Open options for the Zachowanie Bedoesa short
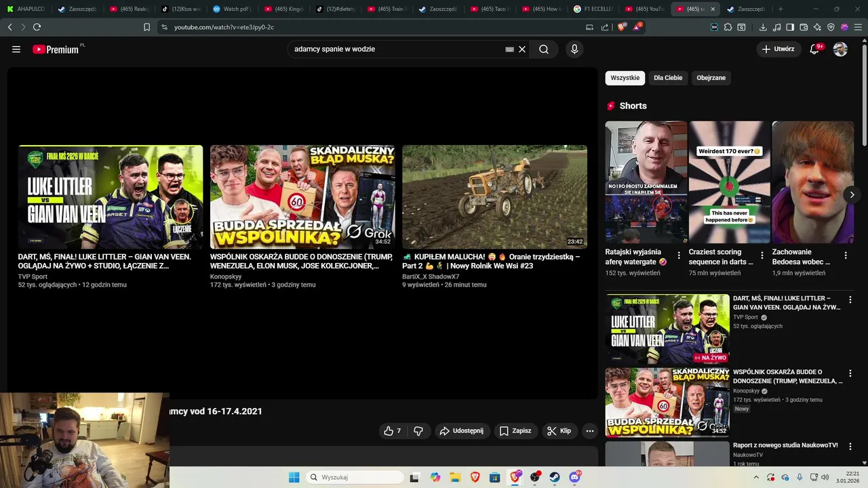This screenshot has width=868, height=488. pyautogui.click(x=846, y=256)
